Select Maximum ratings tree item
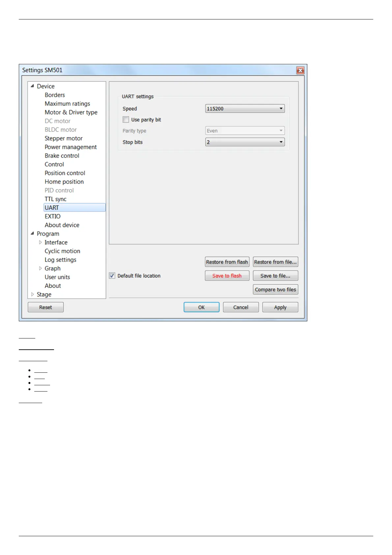The width and height of the screenshot is (392, 555). (67, 103)
